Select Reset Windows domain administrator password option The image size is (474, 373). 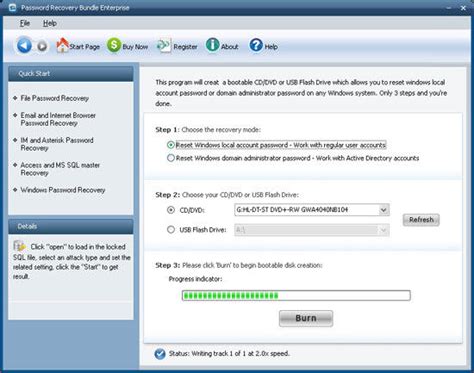point(293,158)
